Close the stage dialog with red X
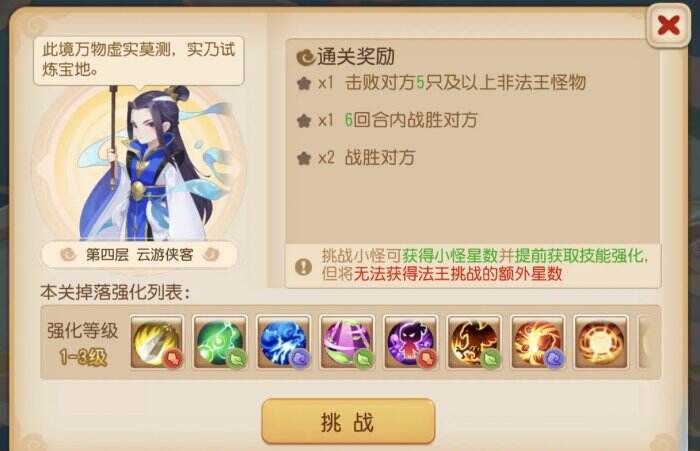 668,25
